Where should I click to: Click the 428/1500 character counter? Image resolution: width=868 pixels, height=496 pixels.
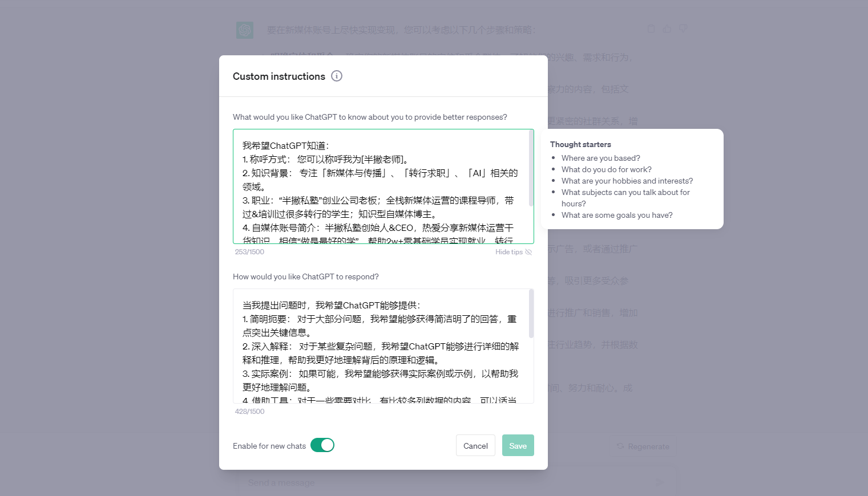pyautogui.click(x=249, y=412)
